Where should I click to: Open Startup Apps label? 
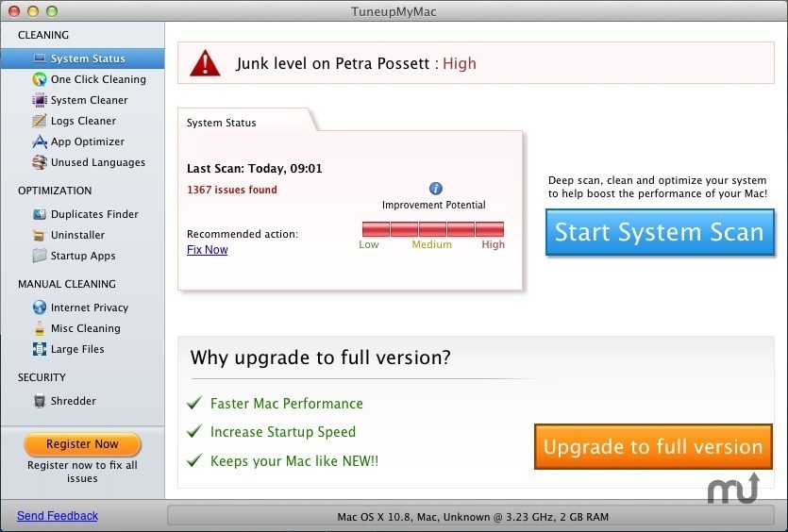pyautogui.click(x=83, y=256)
